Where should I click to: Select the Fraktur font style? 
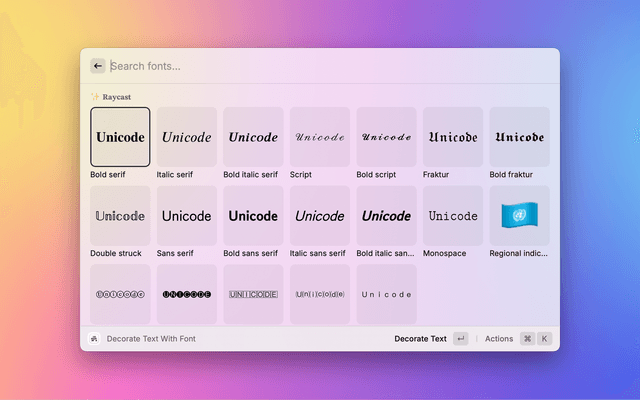tap(453, 137)
